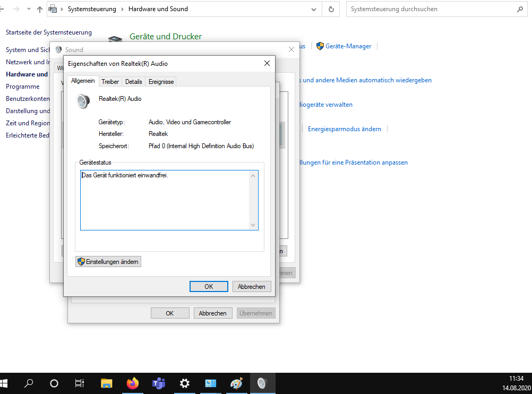
Task: Click the Gerätestatus scrollbar down arrow
Action: (x=253, y=225)
